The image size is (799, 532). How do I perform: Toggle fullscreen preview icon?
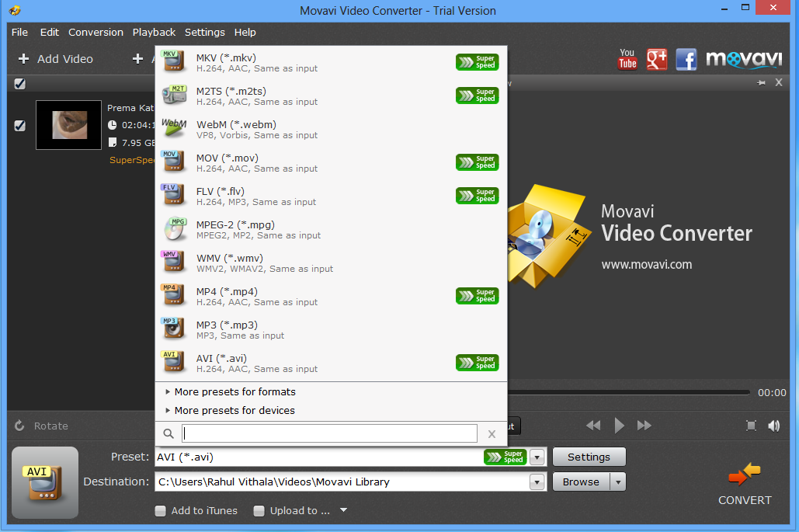pyautogui.click(x=751, y=426)
